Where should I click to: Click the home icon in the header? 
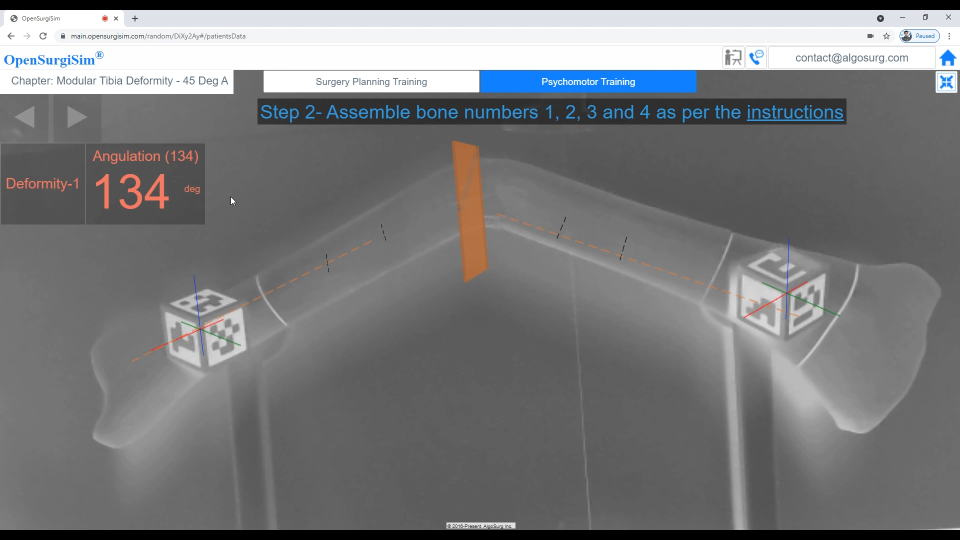click(x=947, y=58)
